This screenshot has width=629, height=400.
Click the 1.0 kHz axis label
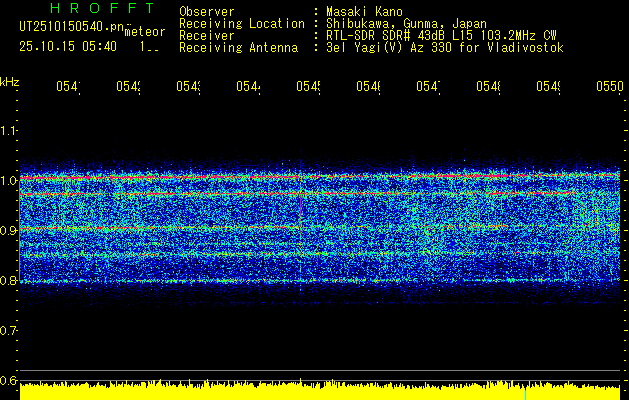pos(8,181)
